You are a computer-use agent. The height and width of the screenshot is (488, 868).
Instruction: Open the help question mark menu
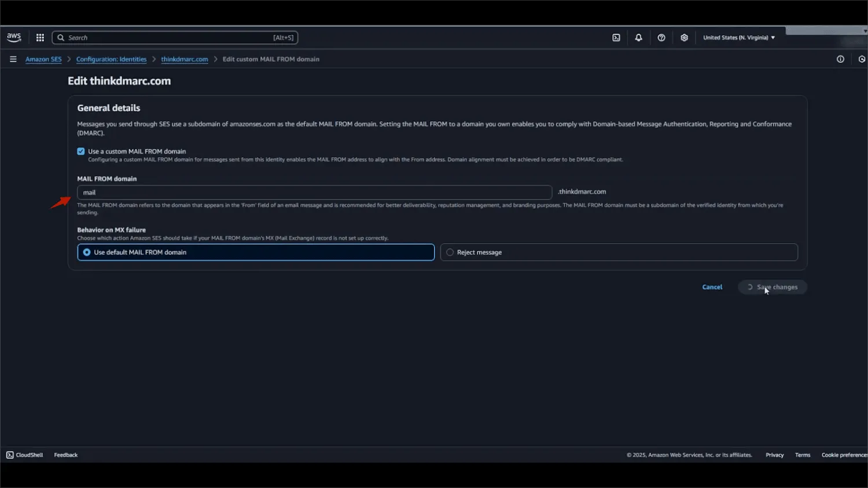point(661,38)
